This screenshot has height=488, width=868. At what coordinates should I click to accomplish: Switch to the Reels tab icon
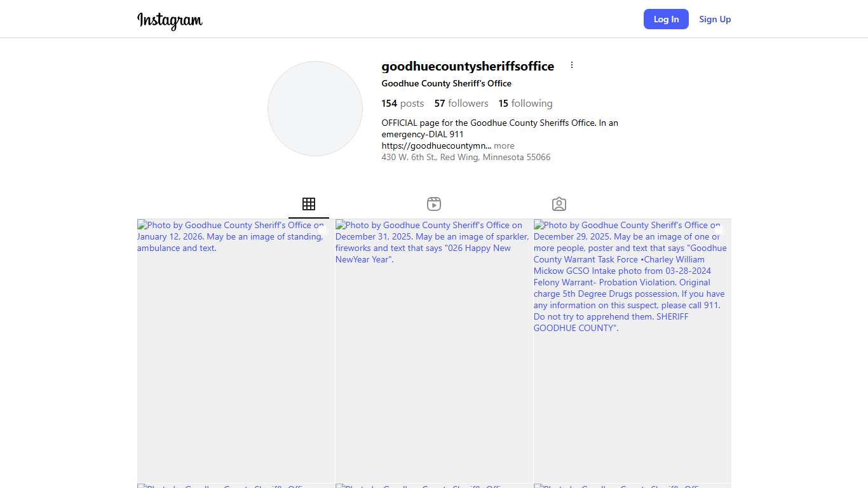pyautogui.click(x=434, y=204)
